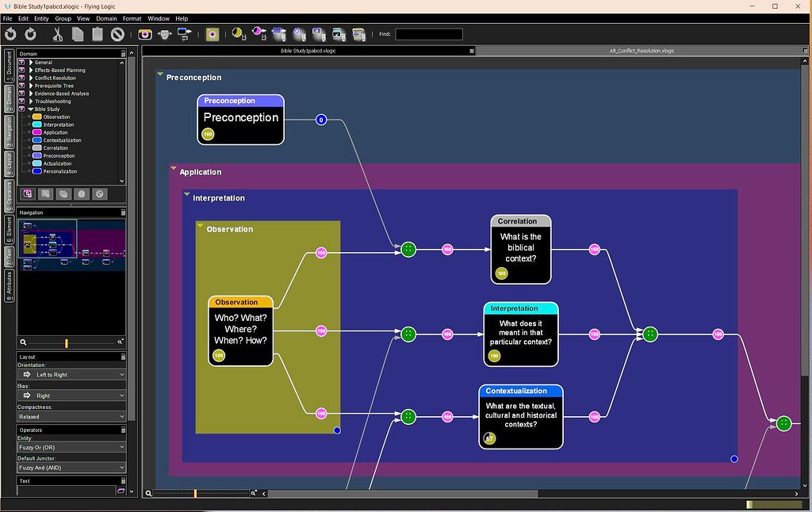This screenshot has height=512, width=812.
Task: Click zoom-in magnifier at bottom of canvas
Action: (x=253, y=493)
